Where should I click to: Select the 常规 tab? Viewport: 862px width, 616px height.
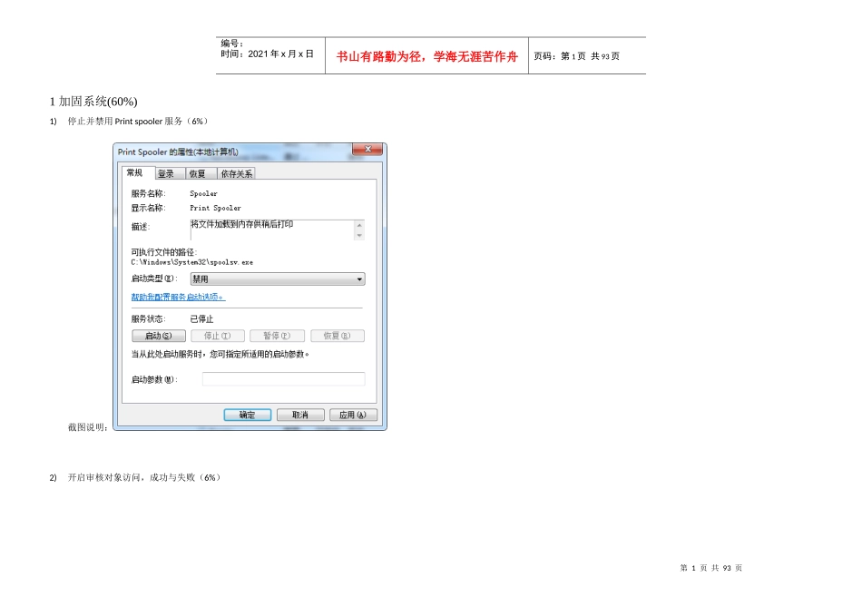(x=139, y=172)
